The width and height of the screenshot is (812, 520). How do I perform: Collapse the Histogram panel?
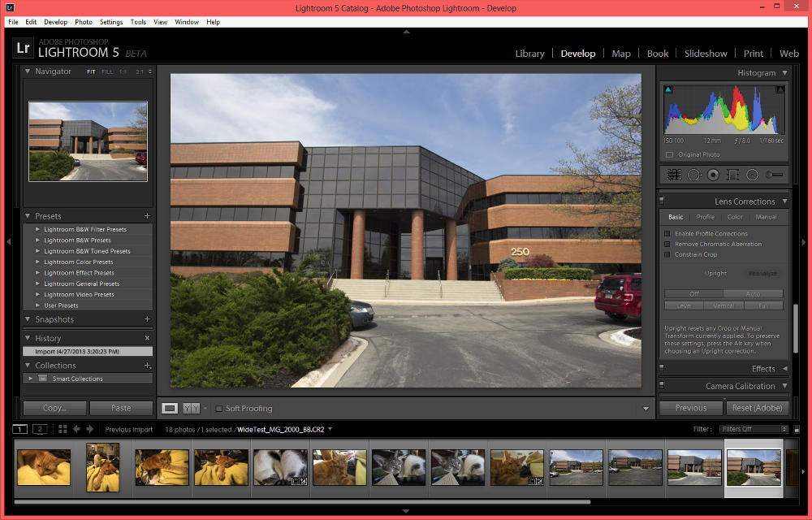pyautogui.click(x=784, y=73)
